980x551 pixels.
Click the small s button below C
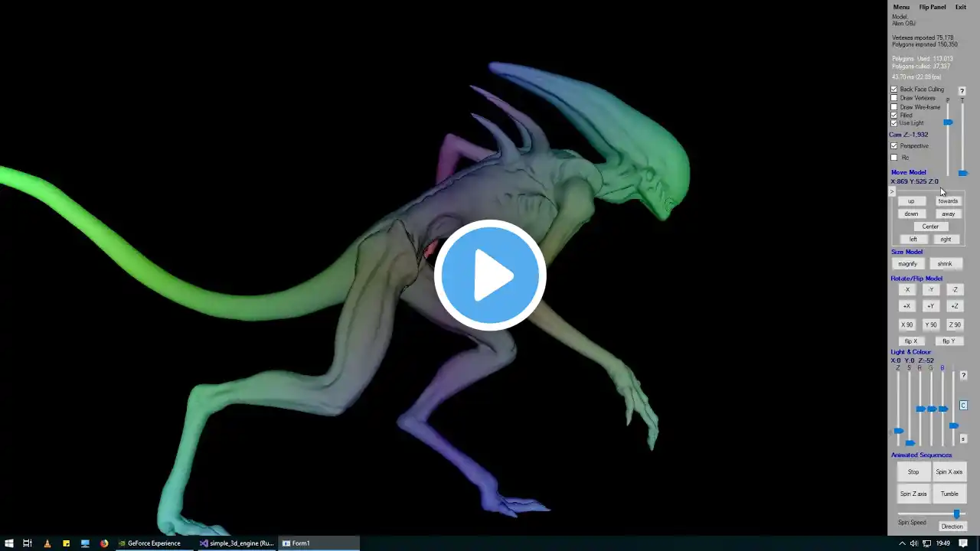coord(963,439)
